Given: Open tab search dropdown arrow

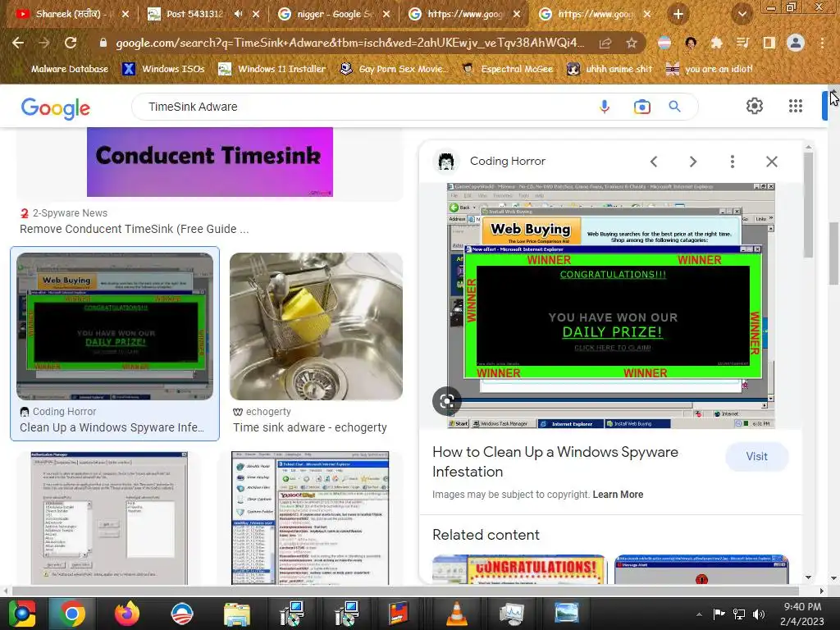Looking at the screenshot, I should [x=742, y=14].
